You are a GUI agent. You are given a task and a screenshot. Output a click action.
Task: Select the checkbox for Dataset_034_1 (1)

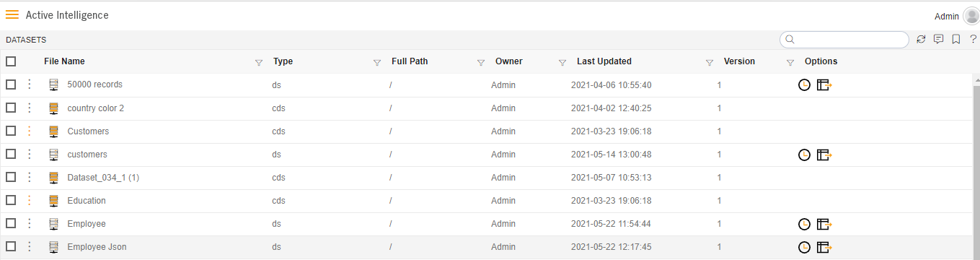[x=11, y=178]
